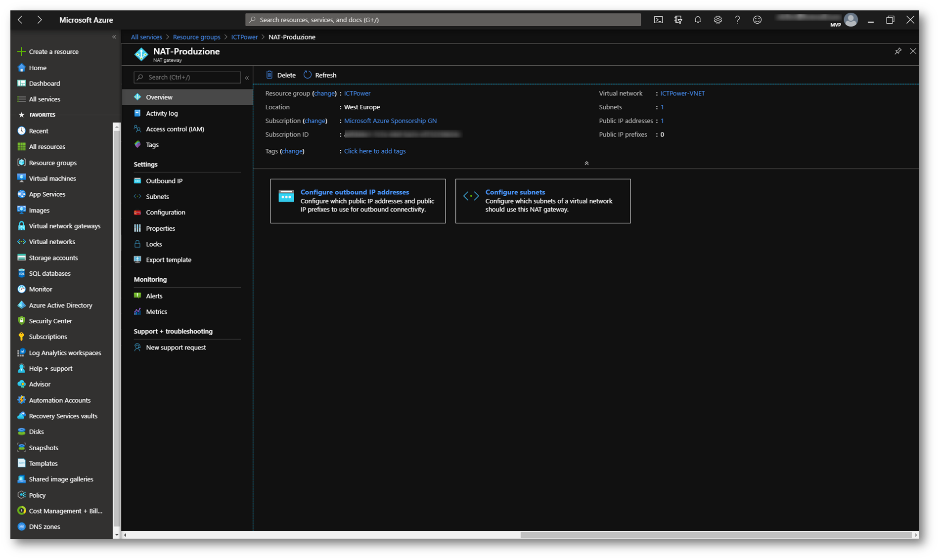Open the feedback smiley icon
Viewport: 940px width, 560px height.
click(x=757, y=20)
